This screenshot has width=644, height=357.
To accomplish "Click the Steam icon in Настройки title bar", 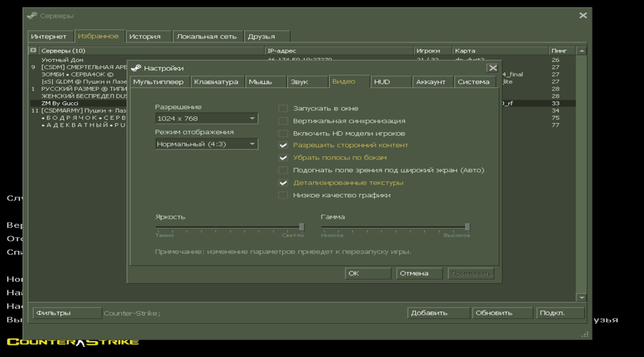I will pos(136,68).
